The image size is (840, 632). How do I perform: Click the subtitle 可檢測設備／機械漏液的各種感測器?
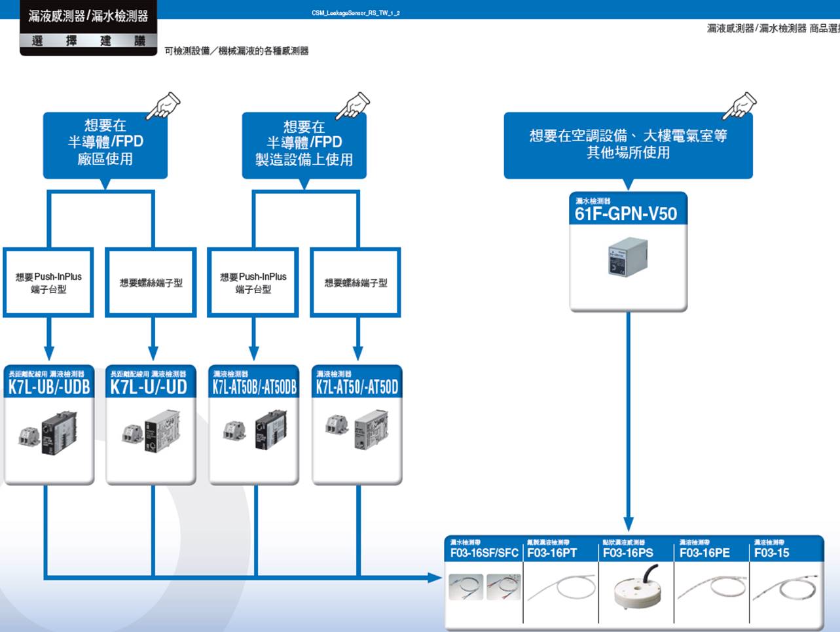point(236,51)
